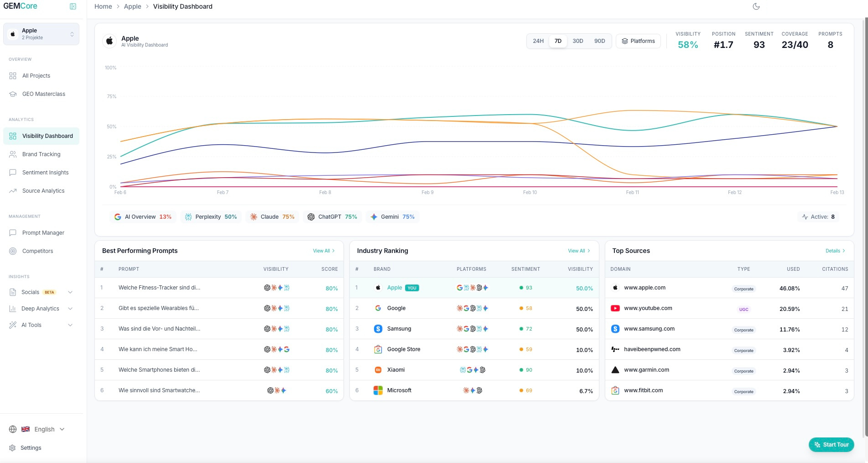Collapse the sidebar with the panel icon
Viewport: 868px width, 463px height.
point(73,6)
